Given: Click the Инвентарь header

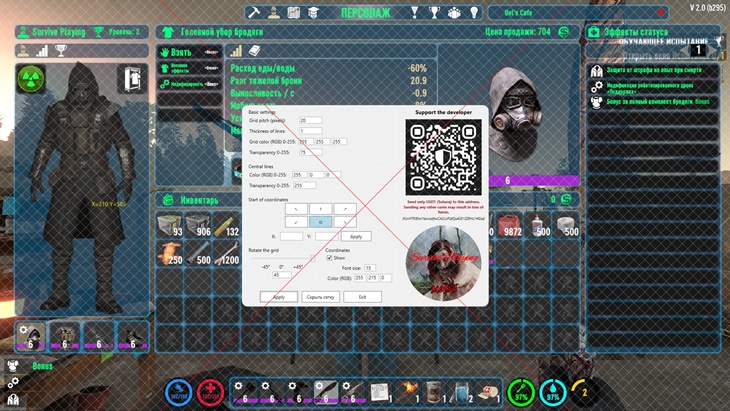Looking at the screenshot, I should coord(199,200).
